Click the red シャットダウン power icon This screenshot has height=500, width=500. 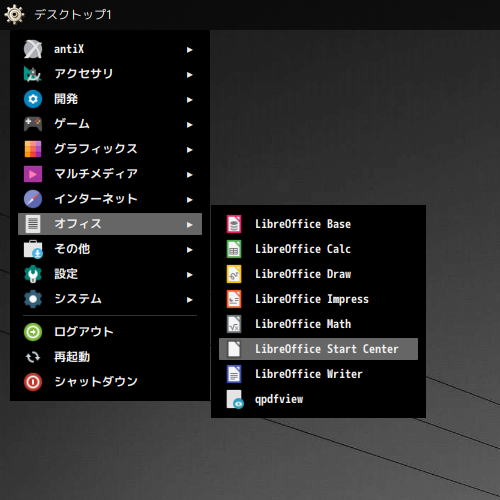tap(33, 382)
